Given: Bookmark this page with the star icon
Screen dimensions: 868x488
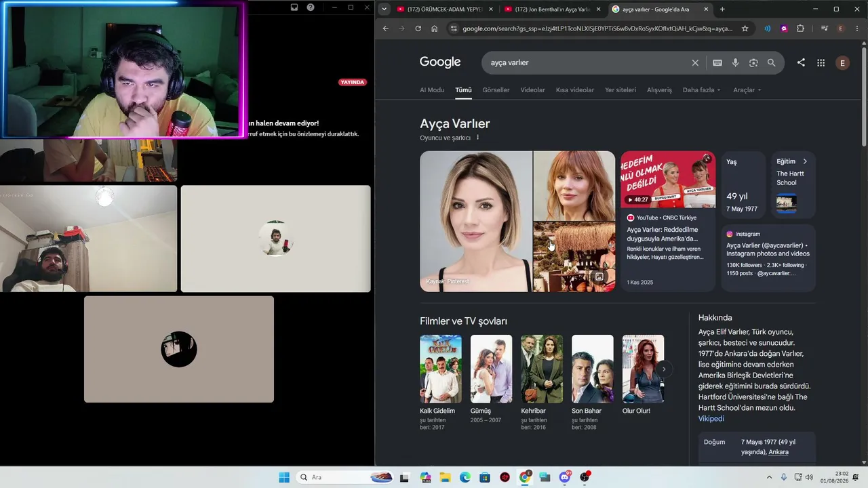Looking at the screenshot, I should [x=745, y=28].
